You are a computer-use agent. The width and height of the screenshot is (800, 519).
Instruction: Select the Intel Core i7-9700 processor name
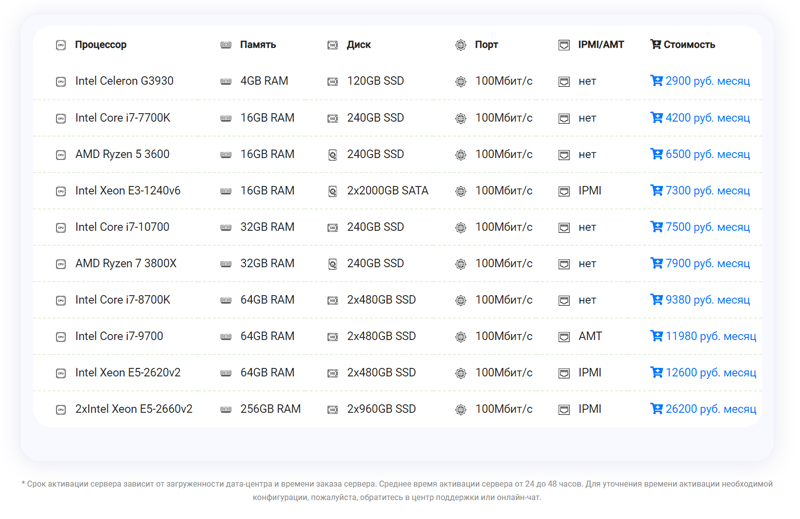tap(119, 336)
